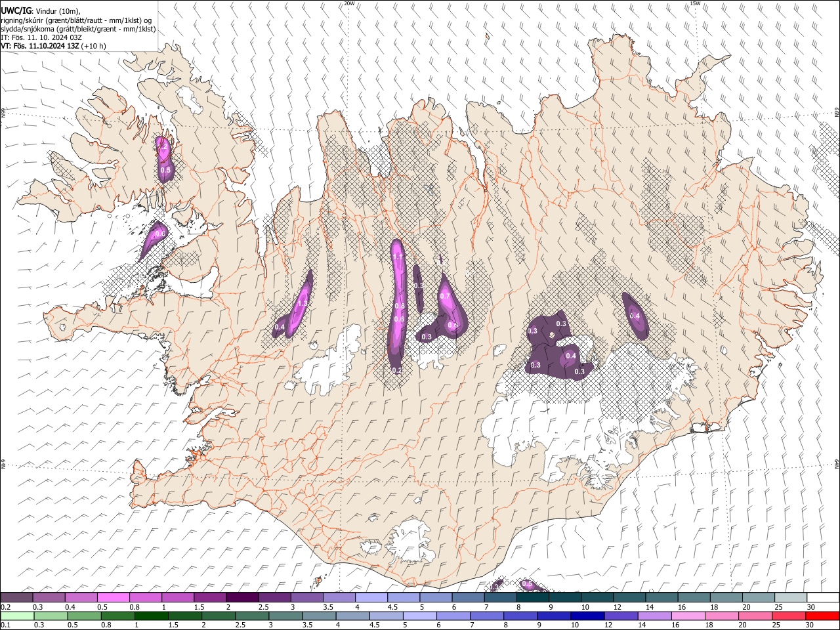Click the '1.3' precipitation value on the map
The height and width of the screenshot is (630, 840).
tap(303, 304)
